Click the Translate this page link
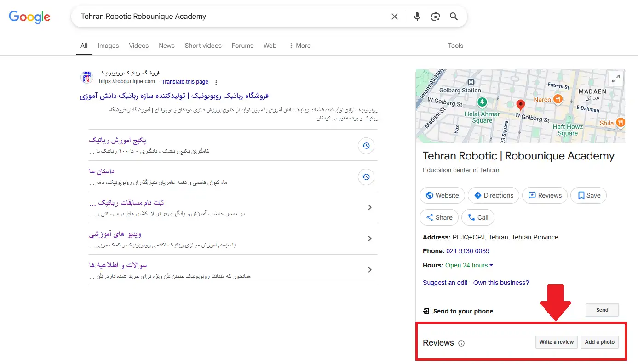This screenshot has height=364, width=638. click(x=185, y=82)
